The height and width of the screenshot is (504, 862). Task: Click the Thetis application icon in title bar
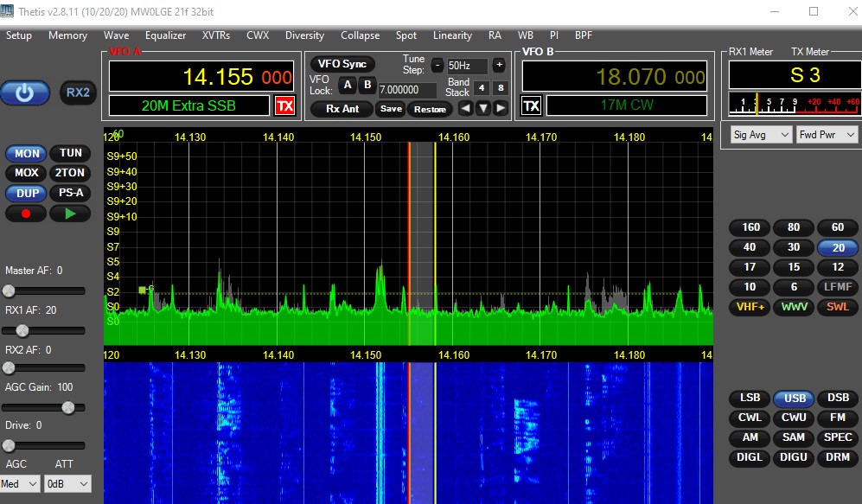[x=7, y=11]
